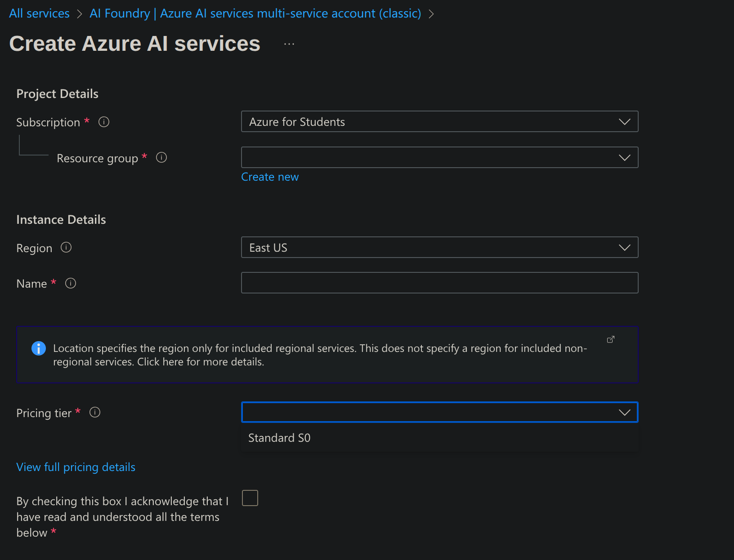Click the breadcrumb chevron after All services
The image size is (734, 560).
coord(80,14)
